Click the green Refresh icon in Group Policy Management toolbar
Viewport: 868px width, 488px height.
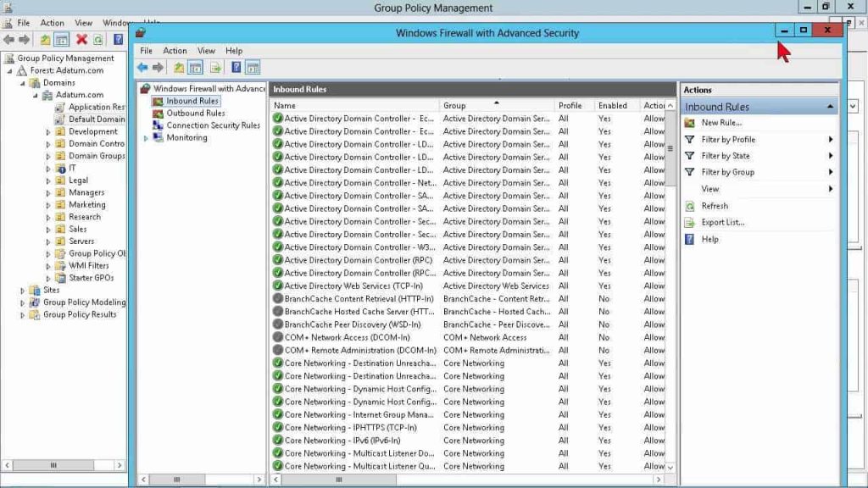(x=98, y=39)
